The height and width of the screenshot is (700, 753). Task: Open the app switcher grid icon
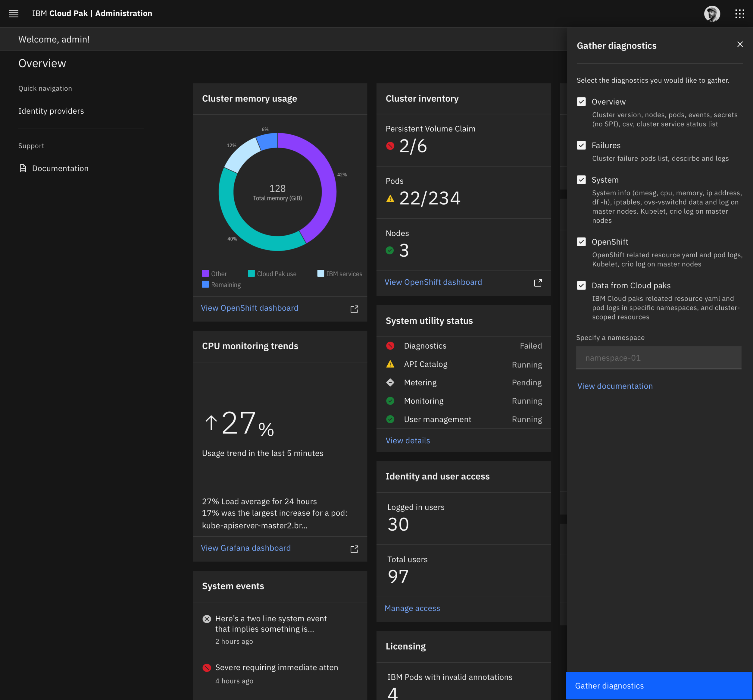[x=739, y=14]
